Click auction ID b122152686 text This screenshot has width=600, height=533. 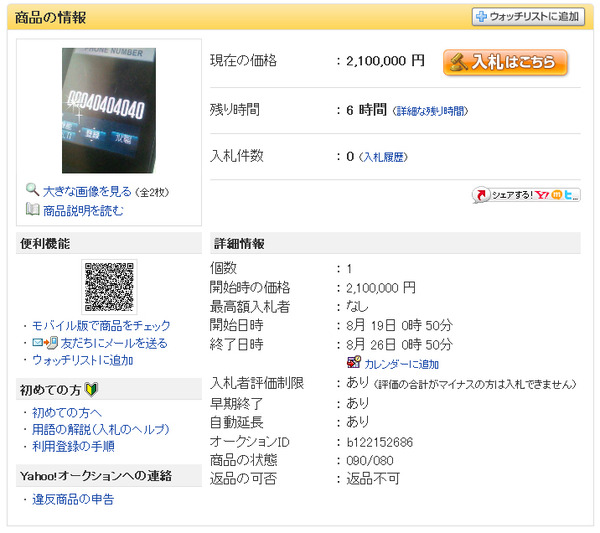(x=380, y=442)
